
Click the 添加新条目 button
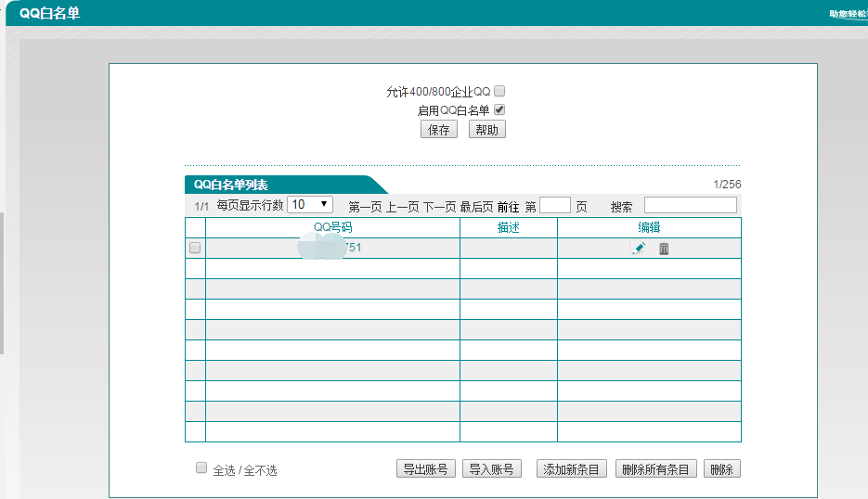coord(571,468)
